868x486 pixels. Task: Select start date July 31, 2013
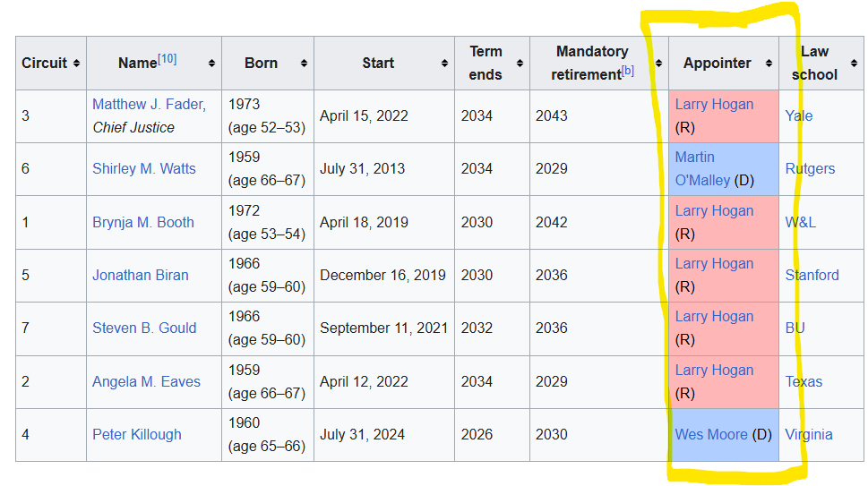pos(362,168)
